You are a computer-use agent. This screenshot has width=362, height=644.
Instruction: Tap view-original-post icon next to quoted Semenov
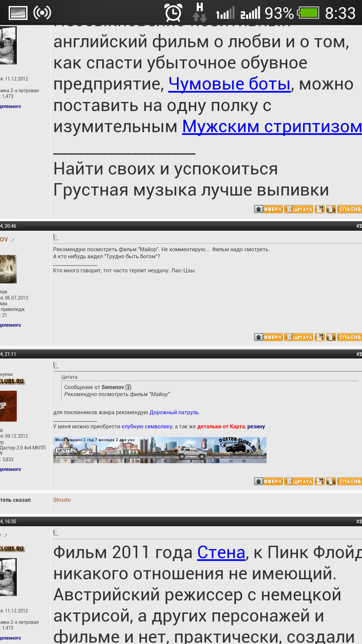128,387
